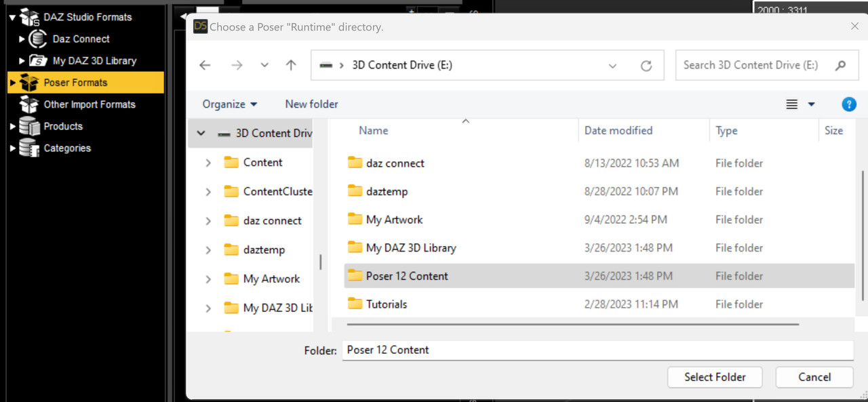Expand ContentCluster folder in navigation pane
This screenshot has width=868, height=402.
pyautogui.click(x=208, y=192)
